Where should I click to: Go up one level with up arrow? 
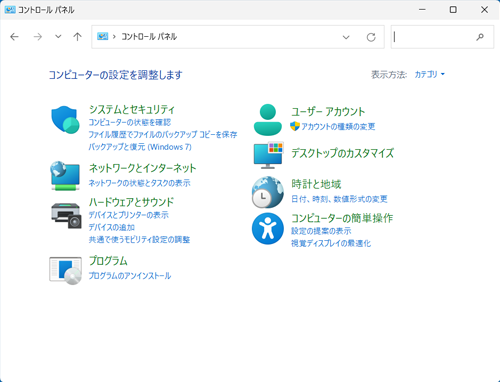[77, 37]
